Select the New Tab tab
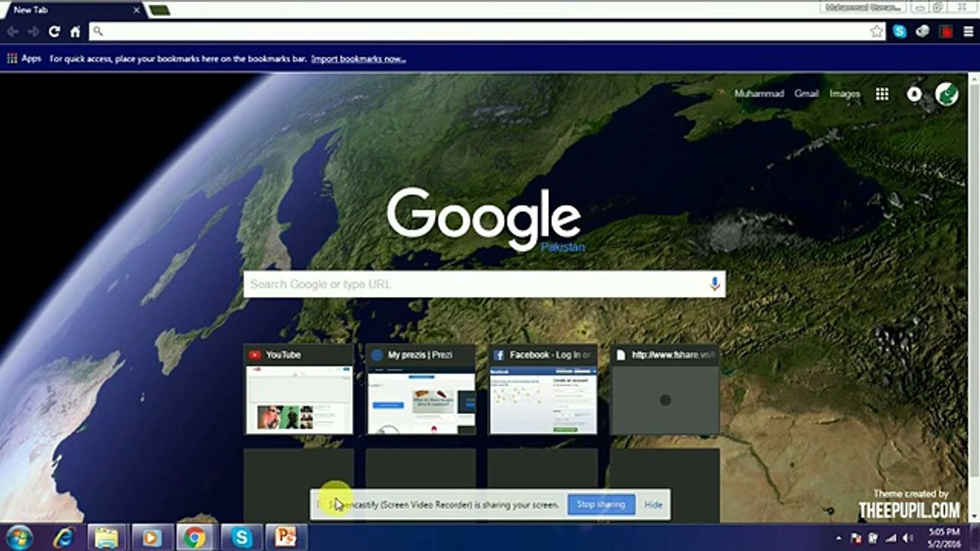Screen dimensions: 980x551 tap(73, 9)
